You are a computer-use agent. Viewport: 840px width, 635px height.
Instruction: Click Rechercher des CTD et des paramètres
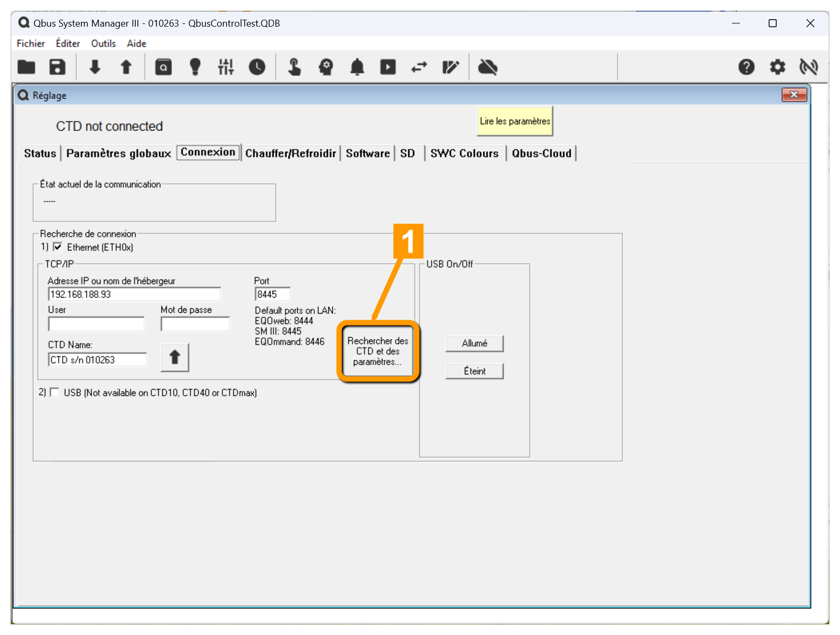click(378, 352)
